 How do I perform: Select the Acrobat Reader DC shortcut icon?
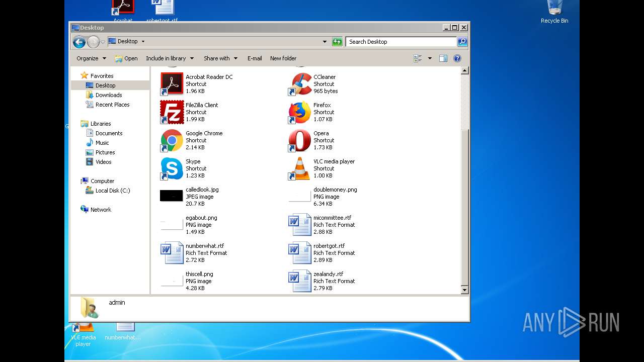click(x=172, y=84)
